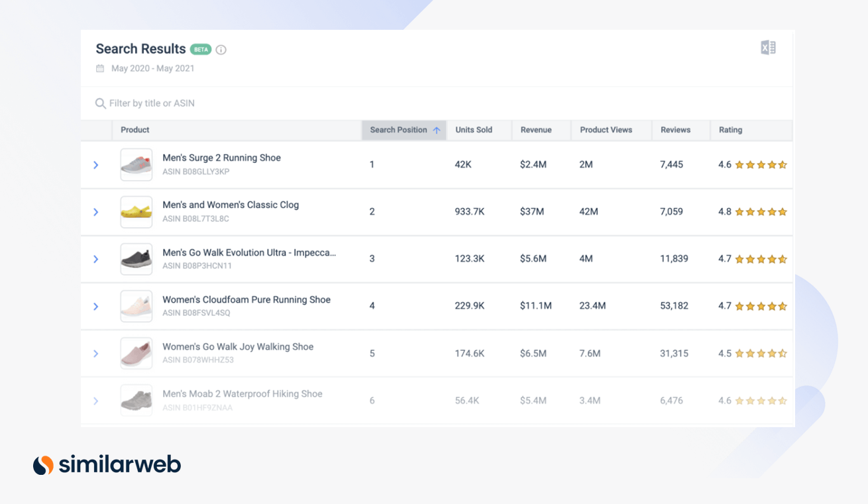This screenshot has height=504, width=868.
Task: Click the Women's Go Walk Joy thumbnail
Action: 136,353
